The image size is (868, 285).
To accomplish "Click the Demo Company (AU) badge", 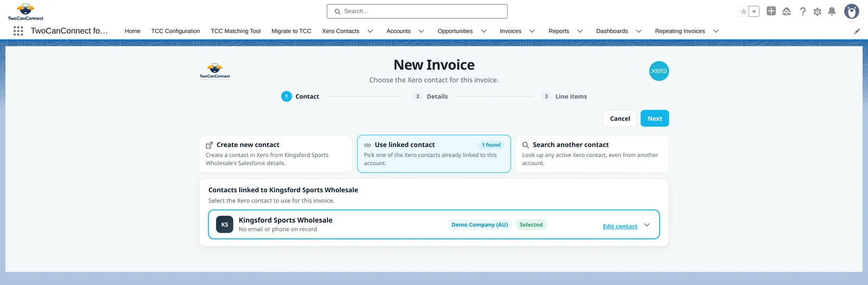I will (480, 225).
